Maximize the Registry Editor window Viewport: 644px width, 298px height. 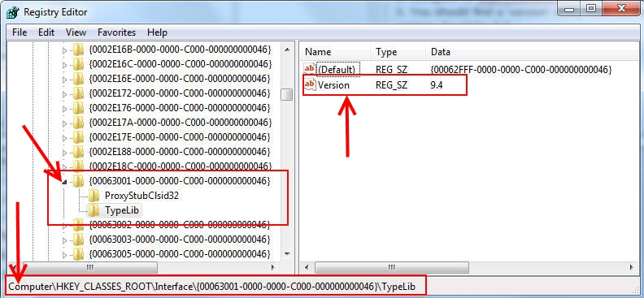coord(590,8)
